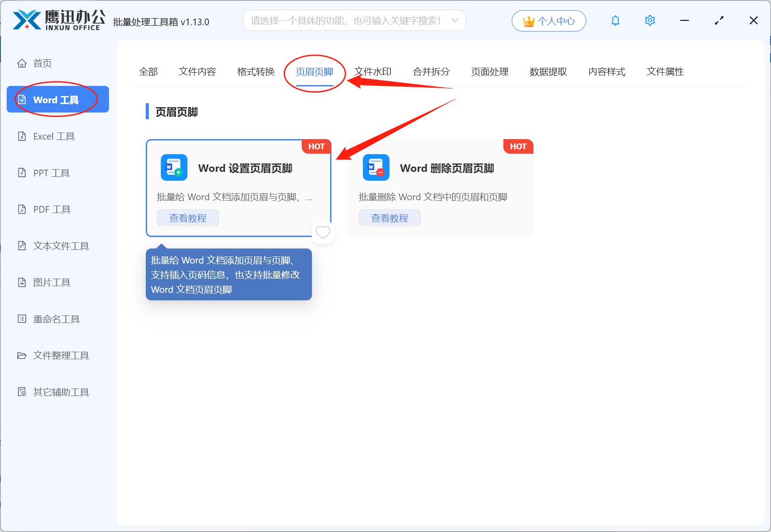Open the 图片工具 section

51,282
